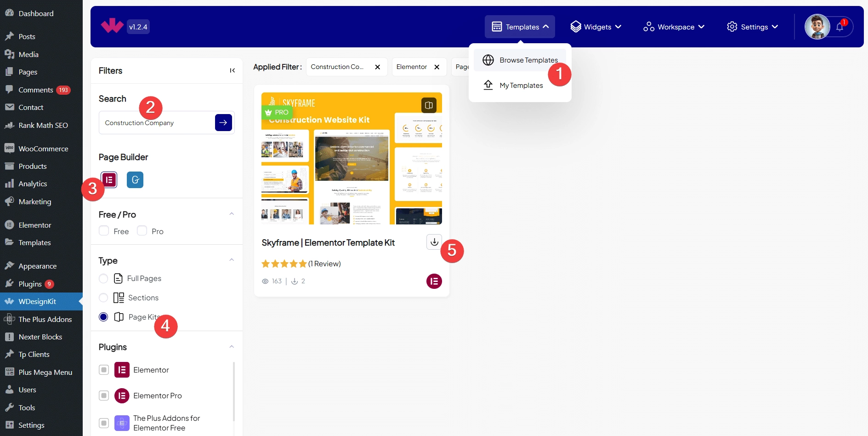Viewport: 868px width, 436px height.
Task: Remove the Construction Company applied filter
Action: tap(377, 67)
